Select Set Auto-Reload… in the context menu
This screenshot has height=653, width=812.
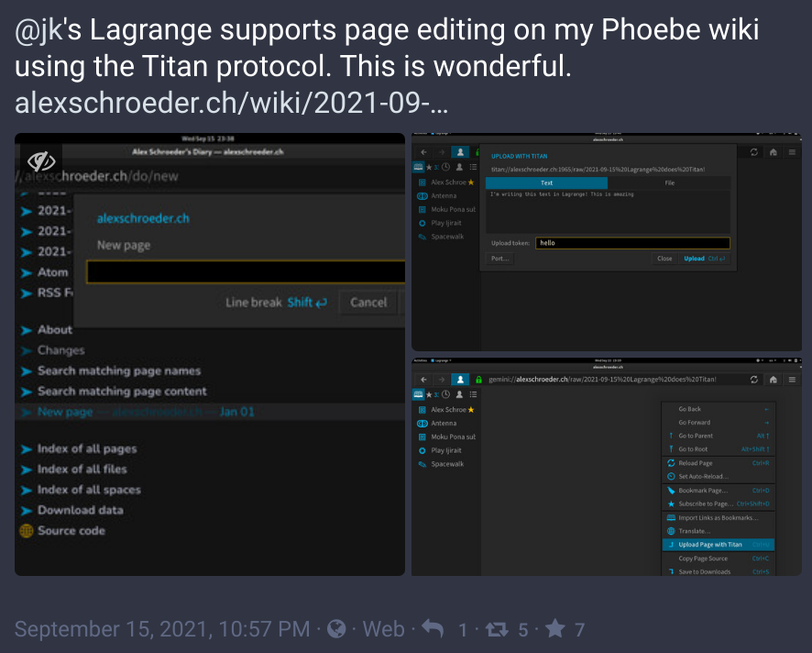(719, 477)
